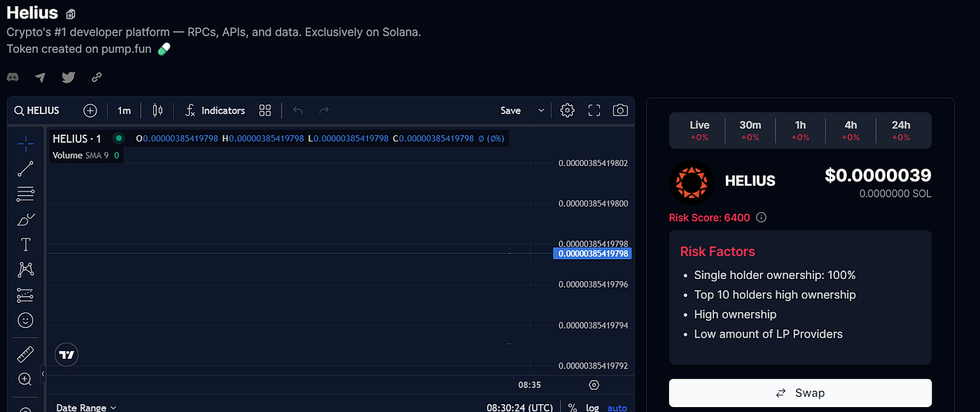Change the candlestick chart style
The height and width of the screenshot is (412, 980).
[x=157, y=111]
